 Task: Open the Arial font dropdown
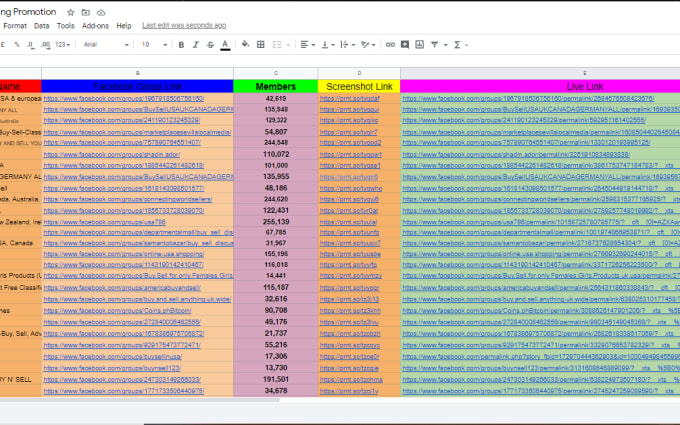[106, 44]
